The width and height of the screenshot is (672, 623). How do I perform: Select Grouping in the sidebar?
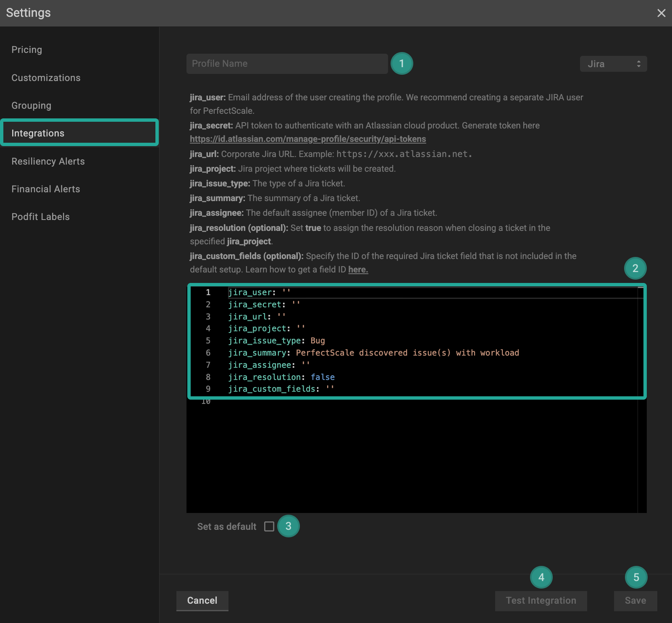31,105
